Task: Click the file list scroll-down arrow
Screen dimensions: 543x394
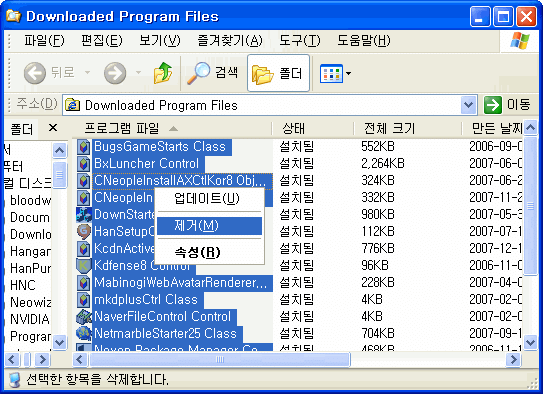Action: click(x=531, y=342)
